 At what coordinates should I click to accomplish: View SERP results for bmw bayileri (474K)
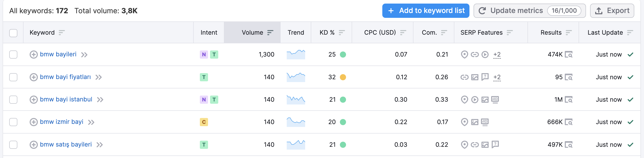[569, 55]
